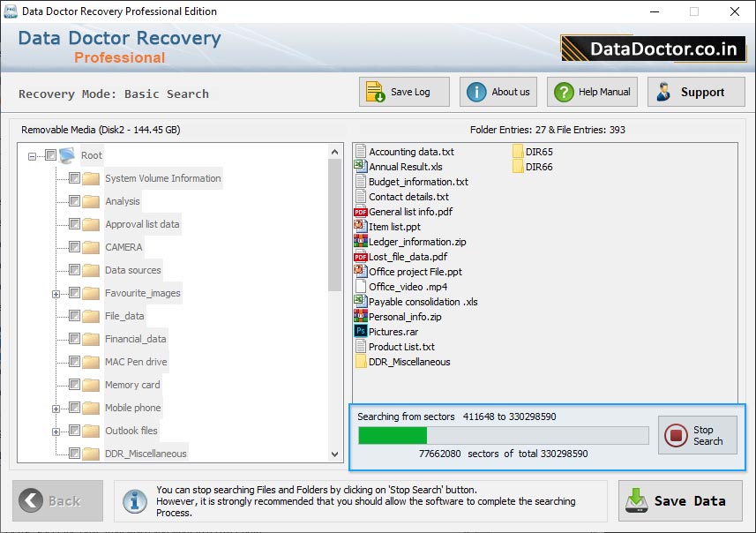Click the Ledger_information.zip archive icon
The height and width of the screenshot is (533, 756).
360,242
